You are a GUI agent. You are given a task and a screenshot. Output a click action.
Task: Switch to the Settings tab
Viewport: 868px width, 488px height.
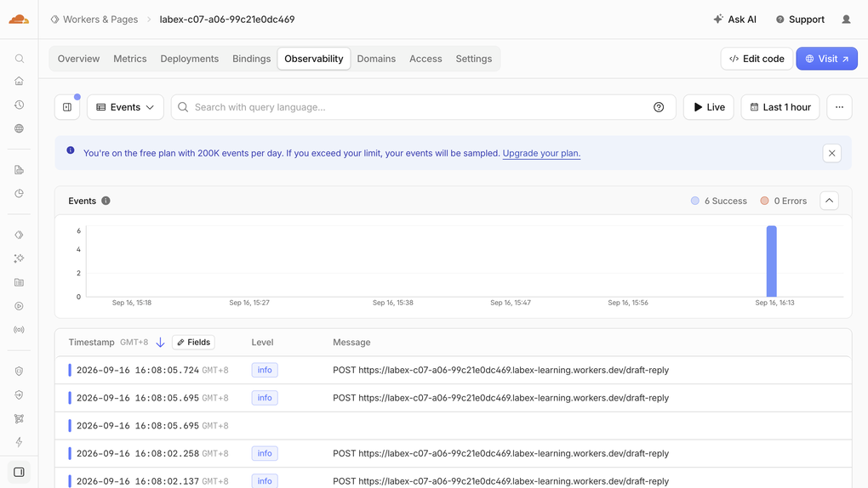[474, 59]
